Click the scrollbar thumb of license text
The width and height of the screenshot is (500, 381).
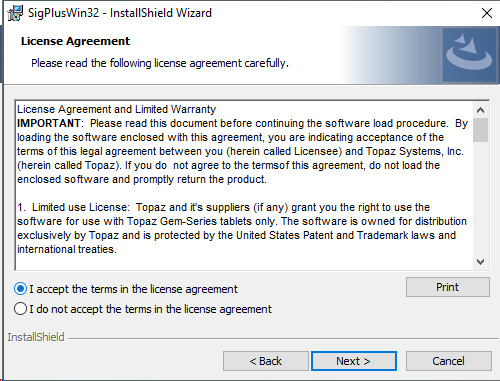(480, 130)
